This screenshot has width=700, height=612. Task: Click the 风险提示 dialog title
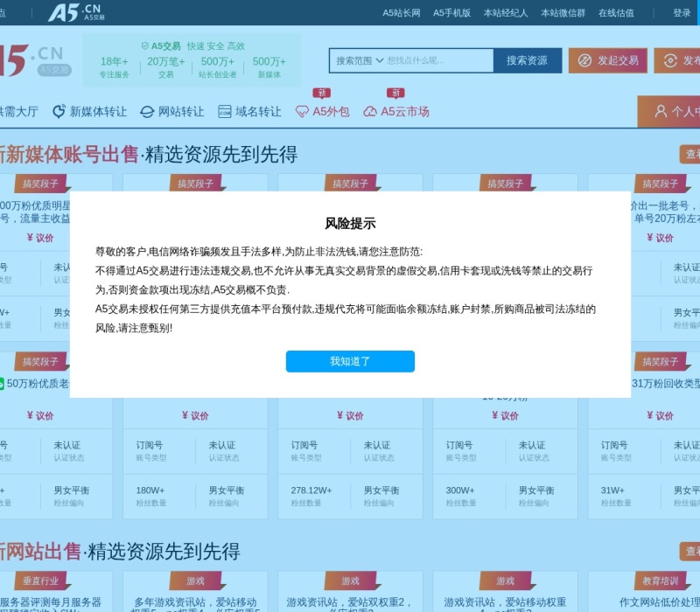[x=350, y=224]
